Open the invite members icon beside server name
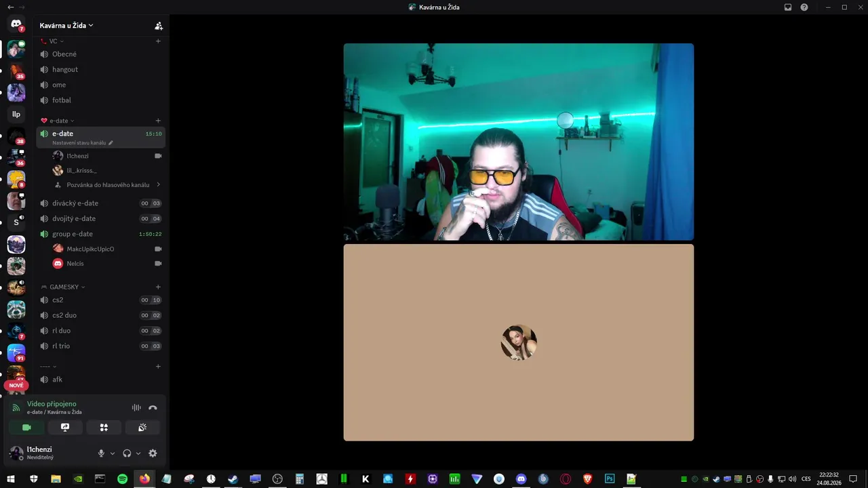 [159, 26]
